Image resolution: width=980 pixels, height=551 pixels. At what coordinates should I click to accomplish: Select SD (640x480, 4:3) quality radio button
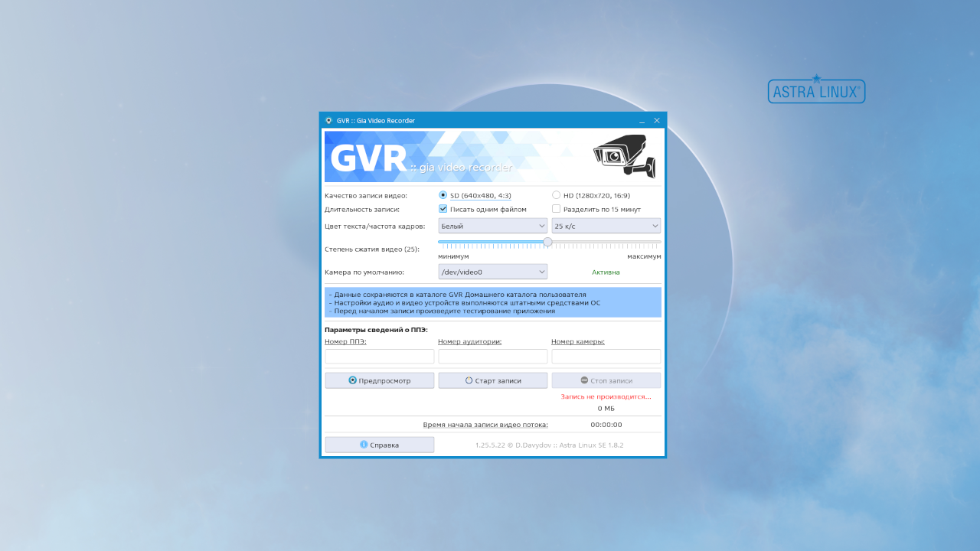(x=443, y=195)
